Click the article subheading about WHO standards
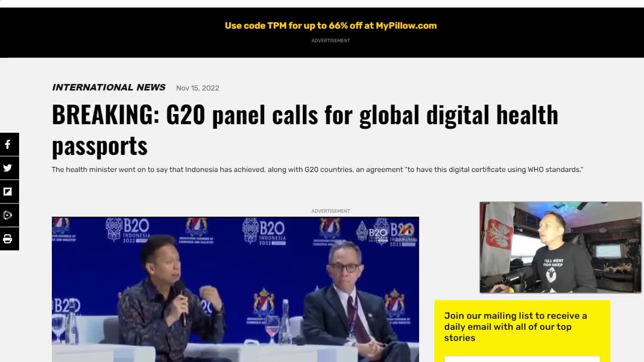Screen dimensions: 644x362 [317, 169]
